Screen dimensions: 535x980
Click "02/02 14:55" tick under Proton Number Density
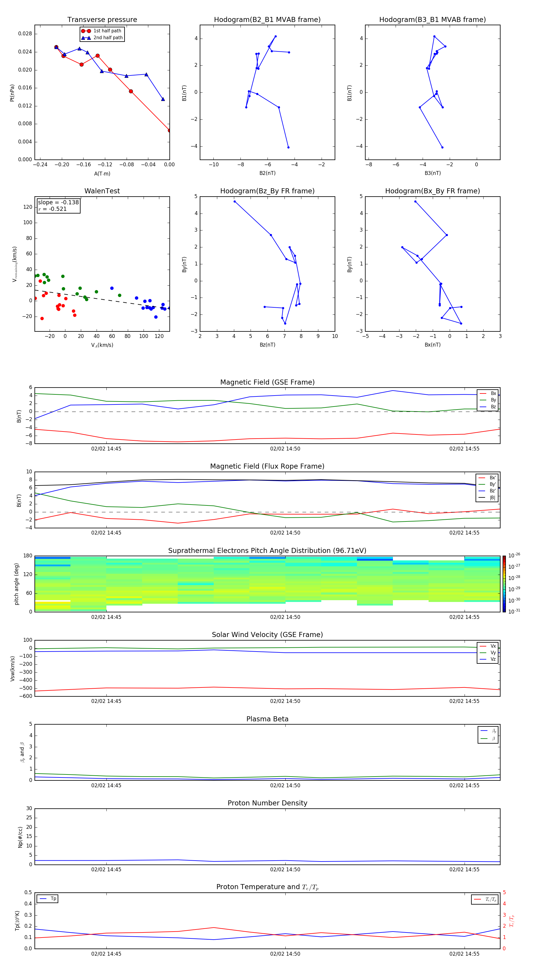(x=464, y=869)
